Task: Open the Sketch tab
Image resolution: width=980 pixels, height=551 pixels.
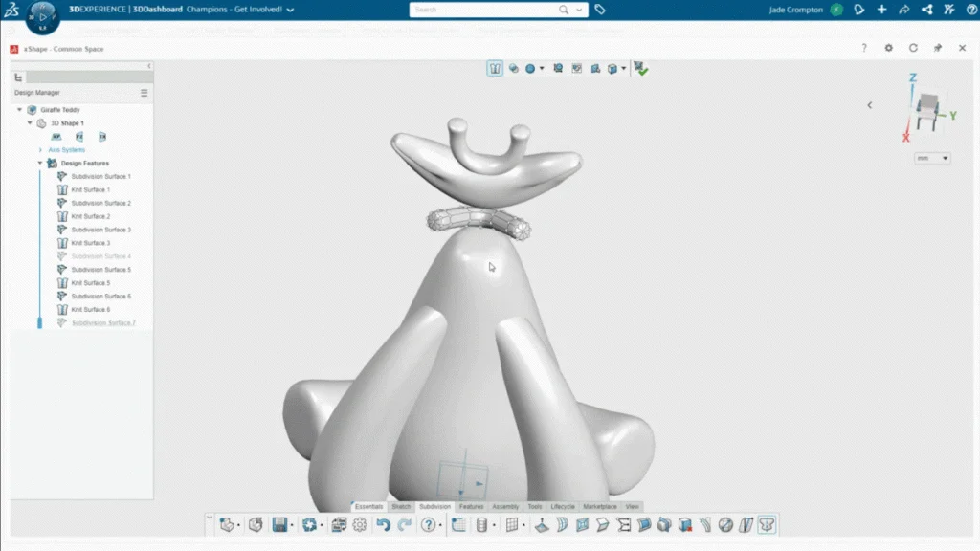Action: pos(401,506)
